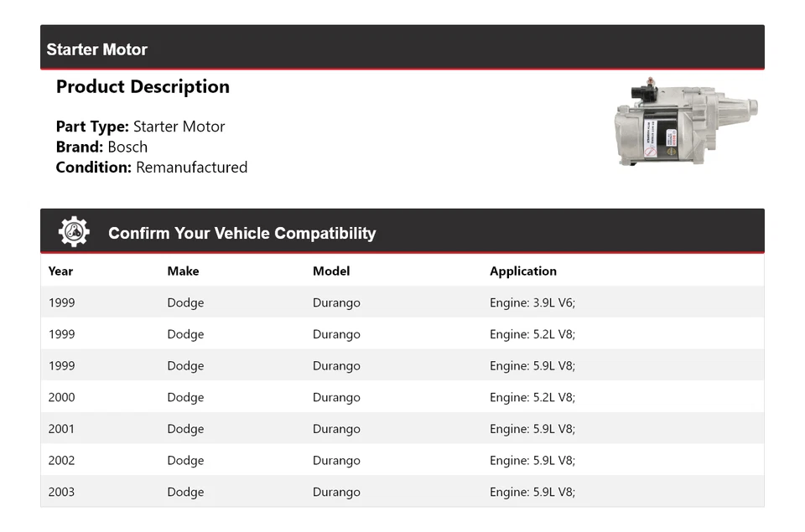Viewport: 805px width, 532px height.
Task: Click the gear compatibility icon
Action: pos(74,232)
